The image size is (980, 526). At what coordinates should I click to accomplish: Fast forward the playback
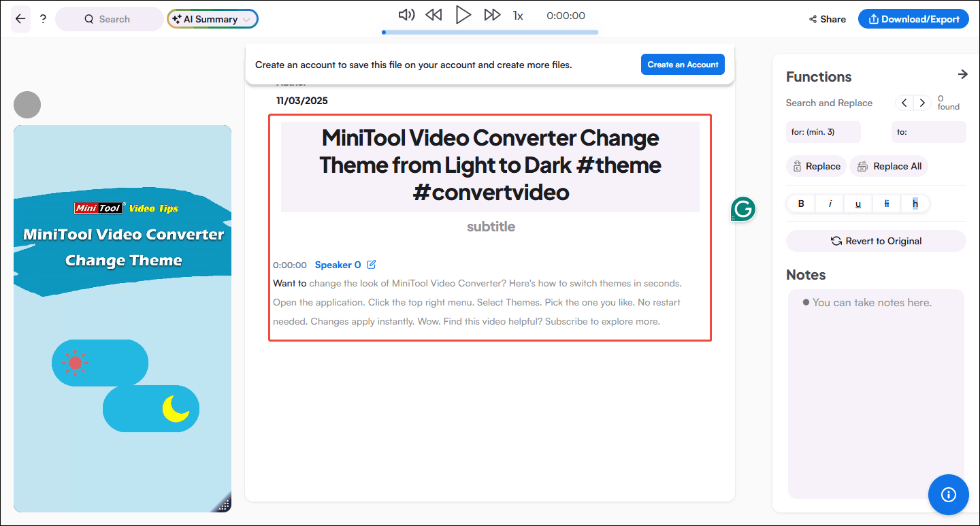coord(492,14)
